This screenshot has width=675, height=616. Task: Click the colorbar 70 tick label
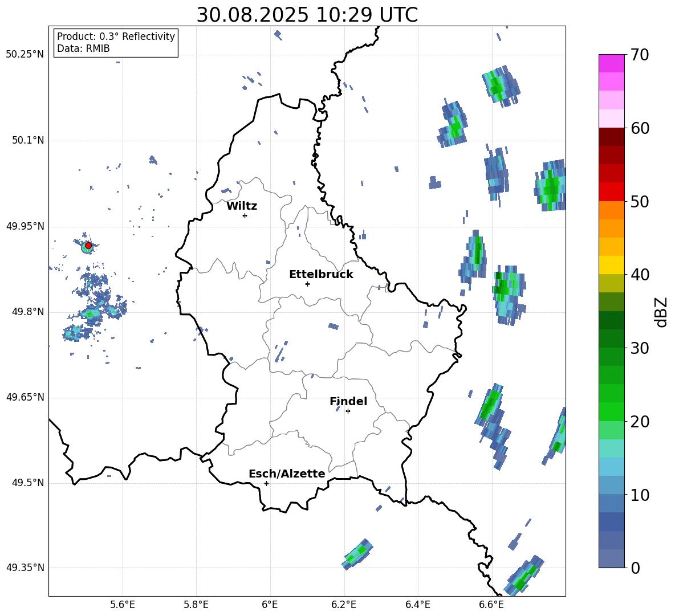[x=640, y=55]
